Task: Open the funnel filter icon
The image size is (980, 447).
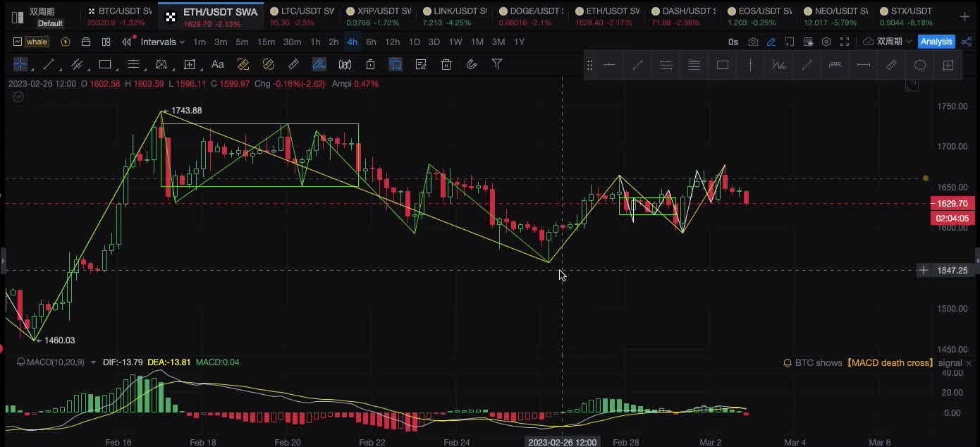Action: tap(497, 65)
